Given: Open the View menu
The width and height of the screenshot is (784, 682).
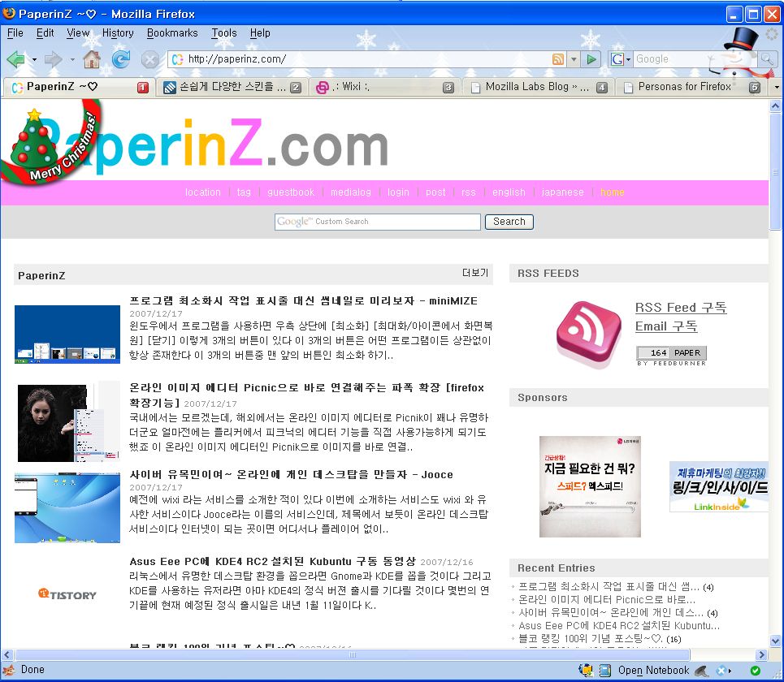Looking at the screenshot, I should [78, 33].
